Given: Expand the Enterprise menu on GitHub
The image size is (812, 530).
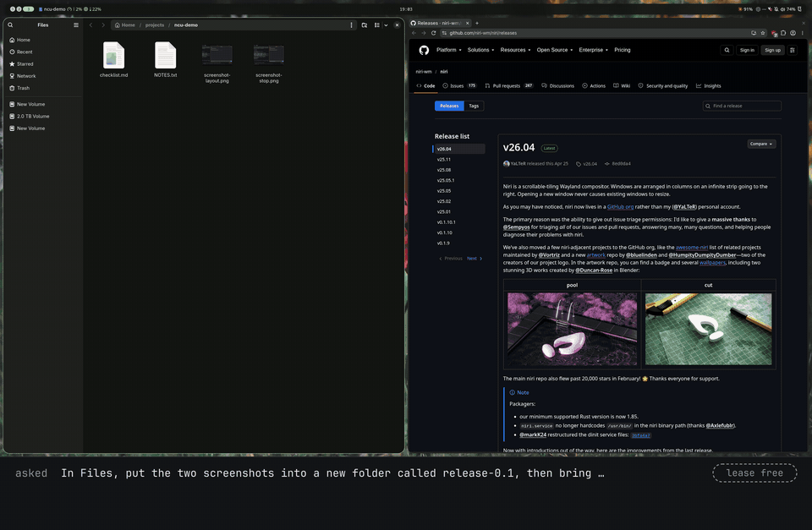Looking at the screenshot, I should [x=593, y=50].
